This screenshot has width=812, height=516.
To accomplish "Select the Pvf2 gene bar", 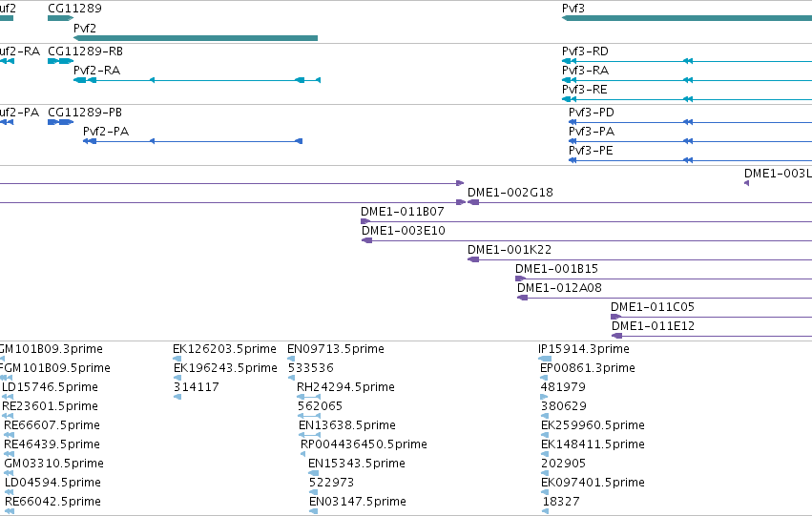I will [196, 38].
